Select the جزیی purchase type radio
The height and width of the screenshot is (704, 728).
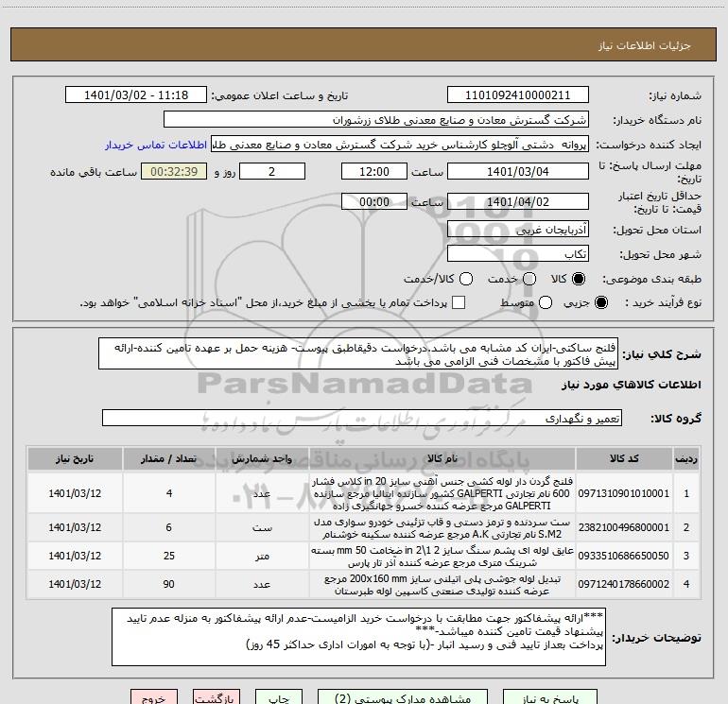[x=601, y=302]
